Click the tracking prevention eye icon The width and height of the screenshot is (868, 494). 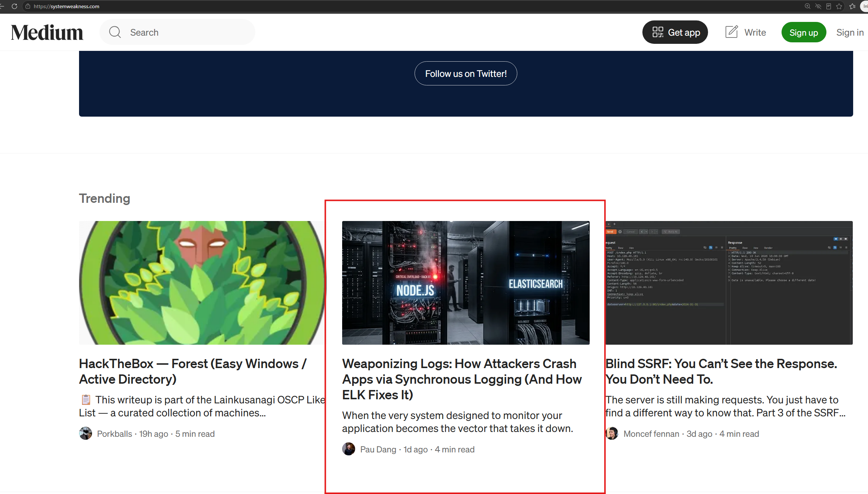coord(818,6)
